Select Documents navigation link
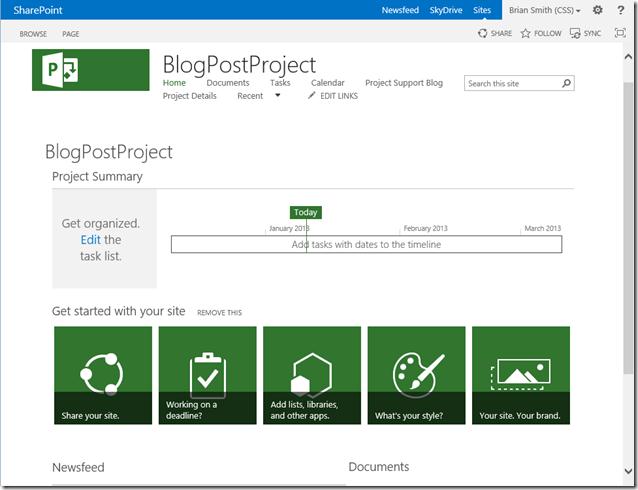 228,83
